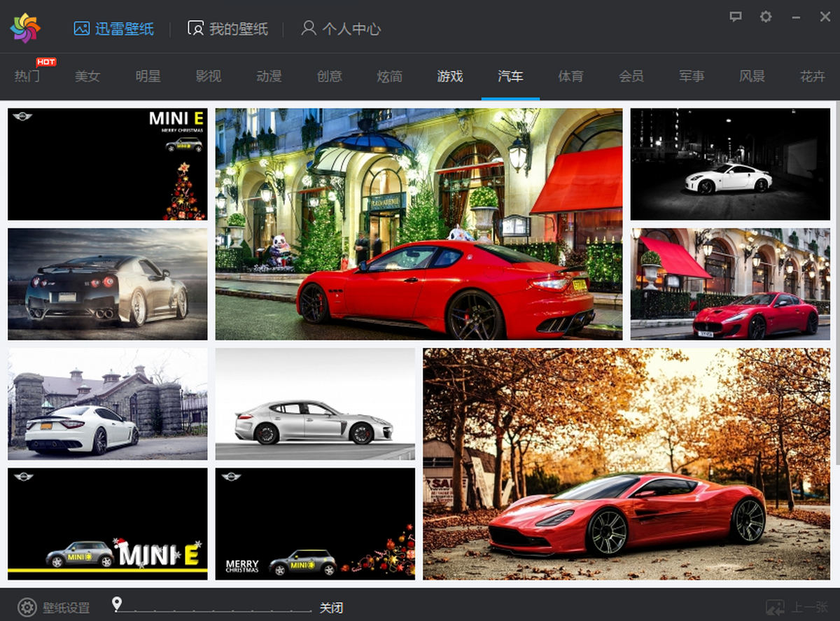Screen dimensions: 840x621
Task: Select the 热门 category with HOT badge
Action: click(28, 76)
